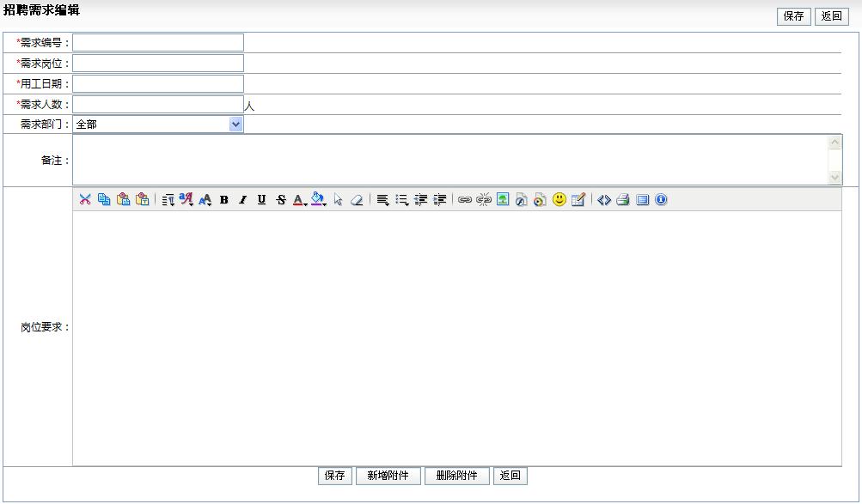Click the 新增附件 button

(x=388, y=476)
